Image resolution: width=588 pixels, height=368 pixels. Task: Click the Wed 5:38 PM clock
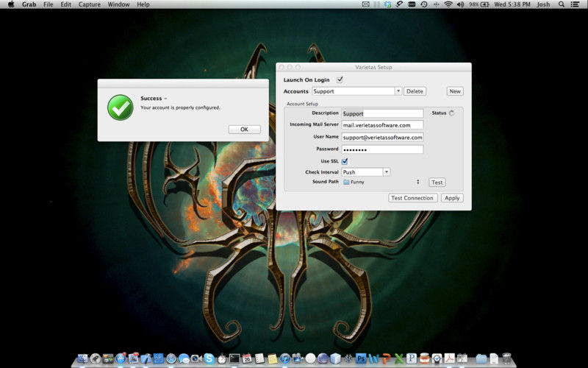tap(512, 4)
